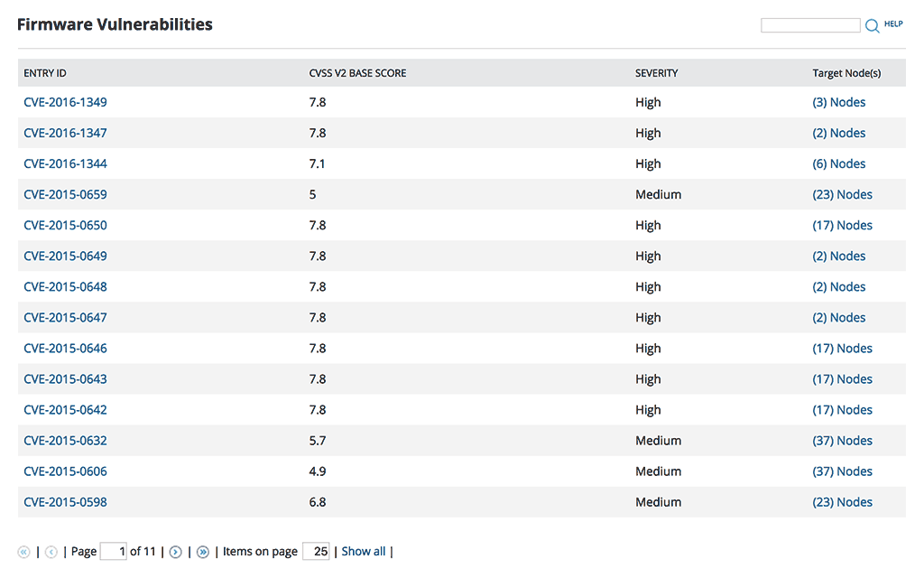The height and width of the screenshot is (578, 924).
Task: Jump to the last page arrow icon
Action: (x=203, y=552)
